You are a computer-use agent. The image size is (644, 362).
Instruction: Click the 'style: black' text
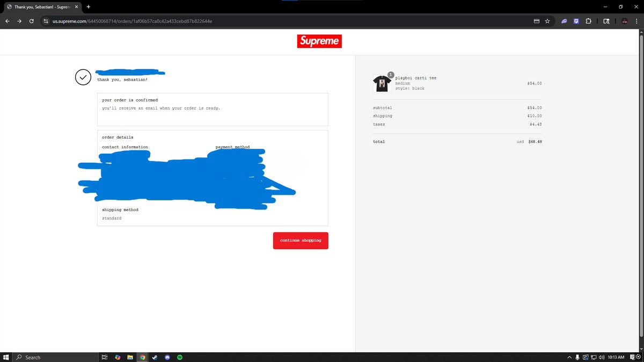[410, 88]
